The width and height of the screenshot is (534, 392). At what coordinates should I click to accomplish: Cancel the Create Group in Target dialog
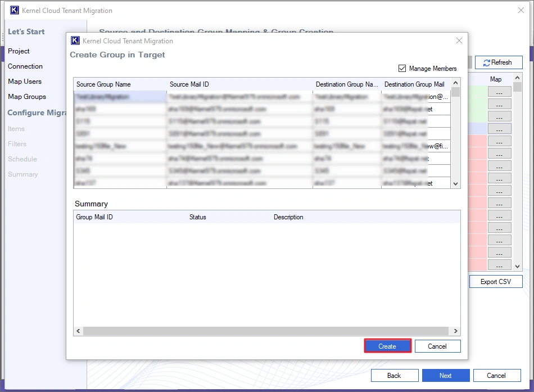(x=437, y=346)
